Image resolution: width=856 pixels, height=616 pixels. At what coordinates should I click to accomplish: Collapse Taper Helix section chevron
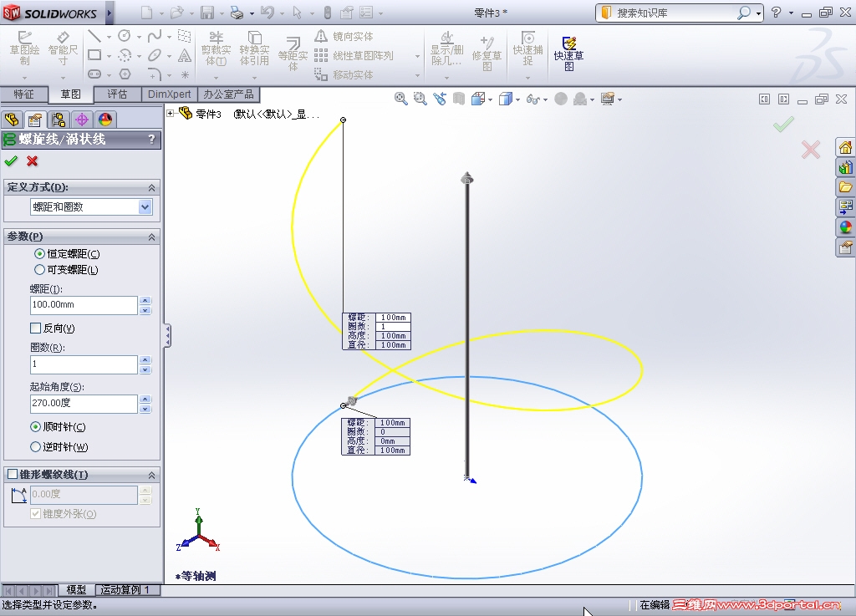click(152, 476)
